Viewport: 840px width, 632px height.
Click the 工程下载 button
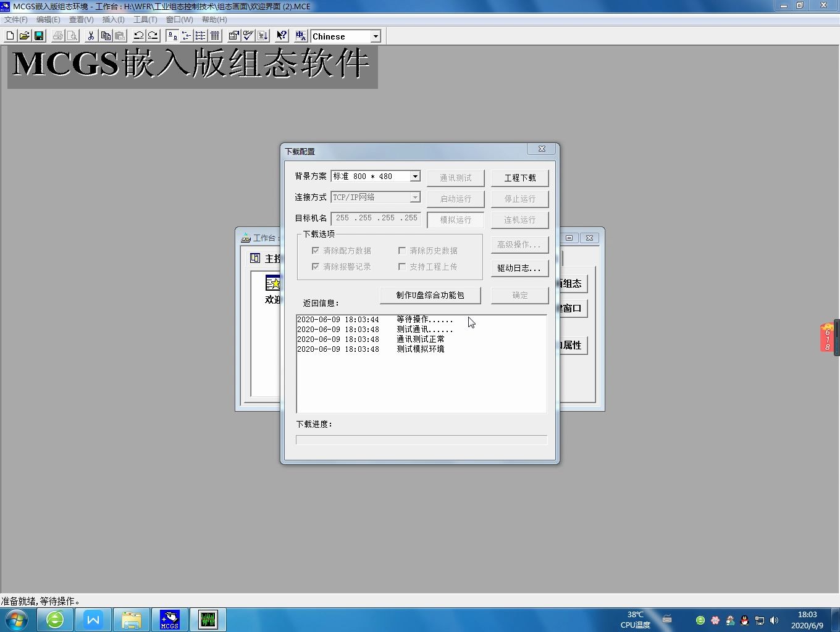click(x=520, y=178)
